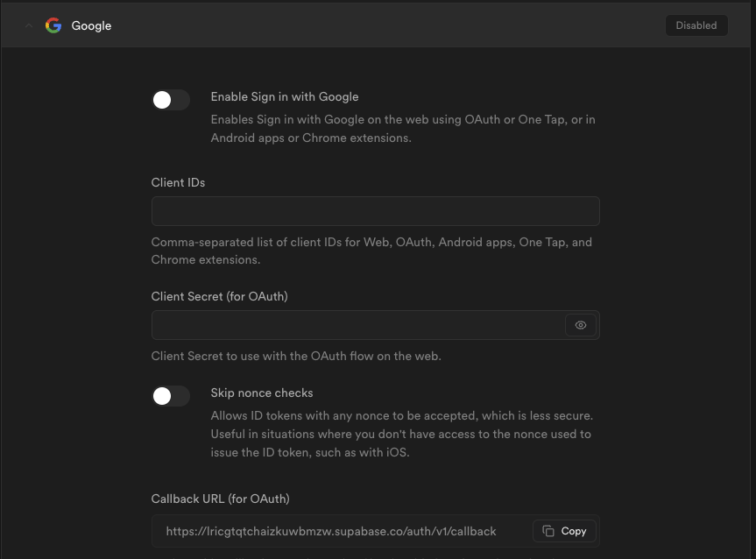Collapse the Google provider section chevron
The width and height of the screenshot is (756, 559).
coord(29,26)
